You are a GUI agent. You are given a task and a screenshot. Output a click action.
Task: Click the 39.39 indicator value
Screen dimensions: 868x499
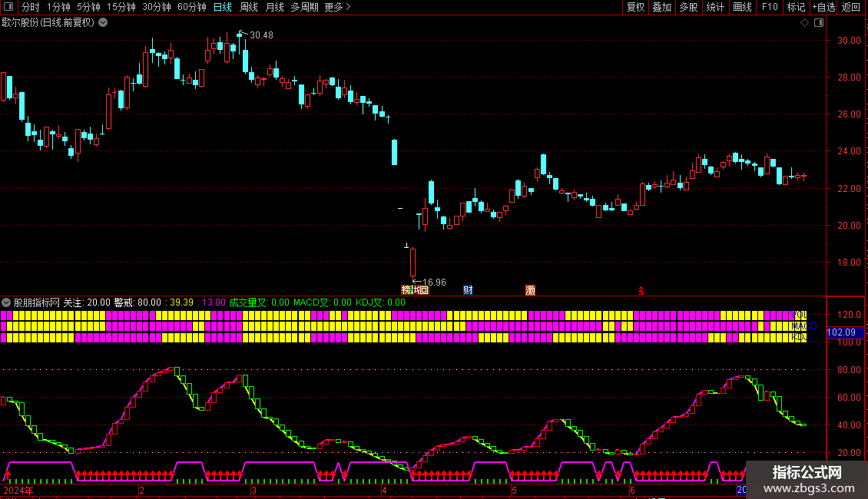coord(181,302)
